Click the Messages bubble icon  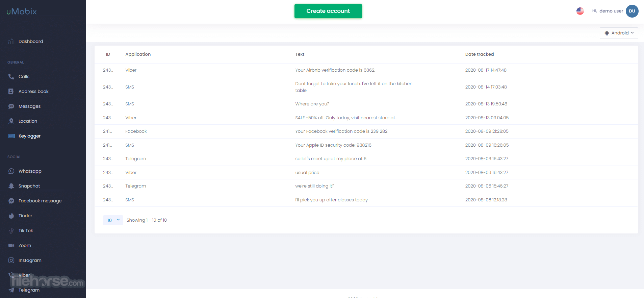click(x=11, y=106)
